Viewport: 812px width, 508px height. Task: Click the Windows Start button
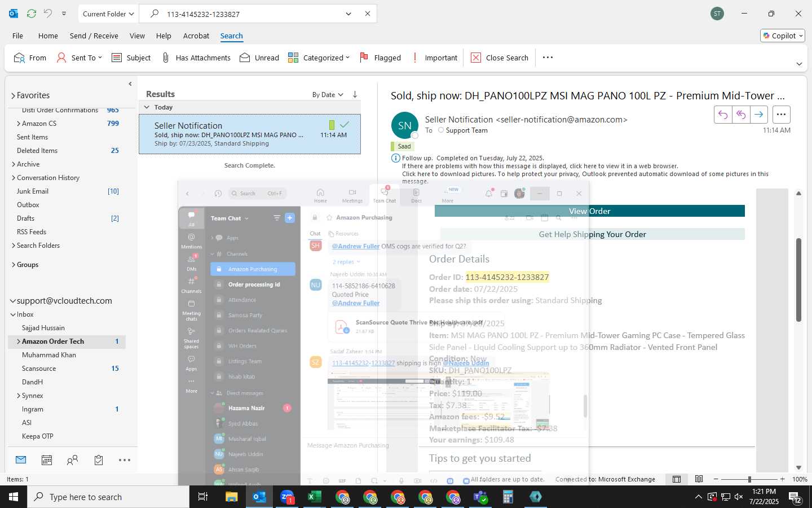[14, 497]
